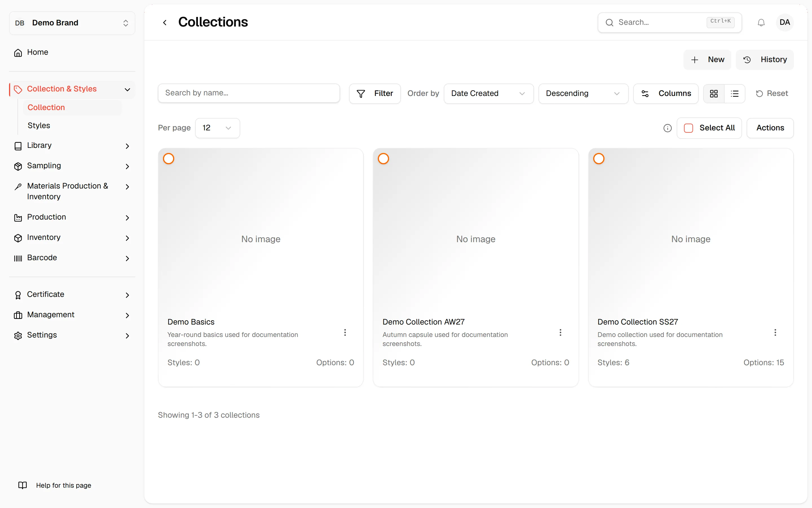812x508 pixels.
Task: Click the New collection button
Action: click(x=707, y=60)
